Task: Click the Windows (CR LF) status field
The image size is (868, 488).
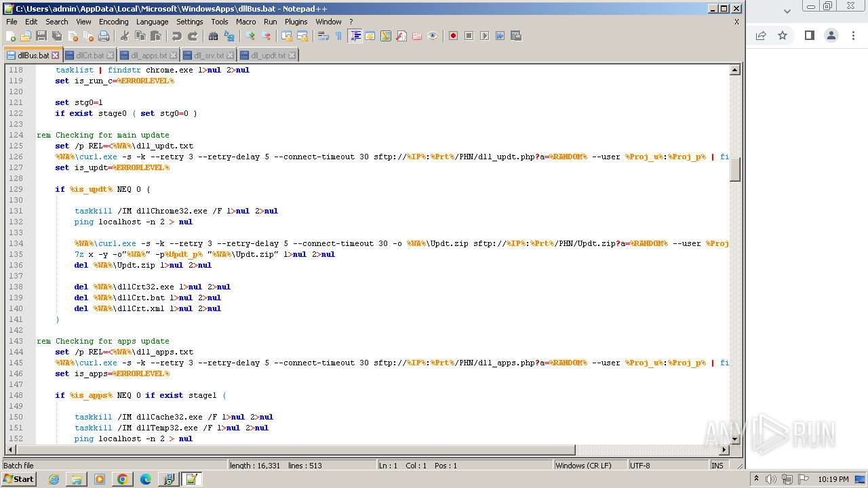Action: click(590, 466)
